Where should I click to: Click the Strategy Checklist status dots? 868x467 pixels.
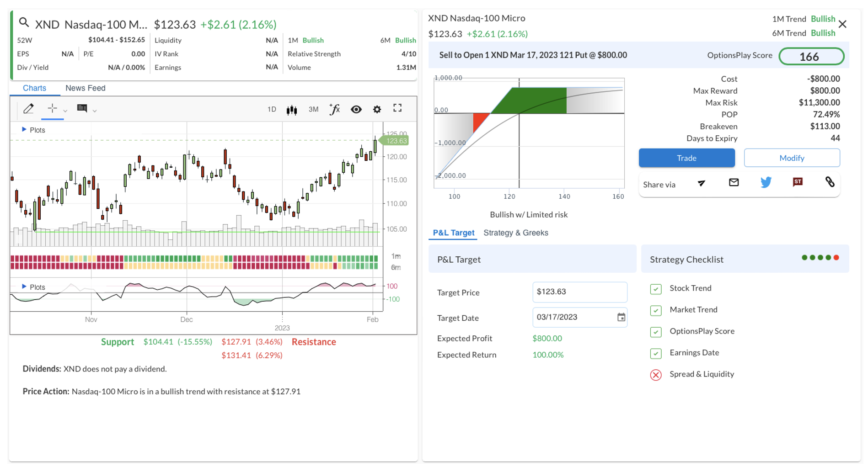(820, 258)
